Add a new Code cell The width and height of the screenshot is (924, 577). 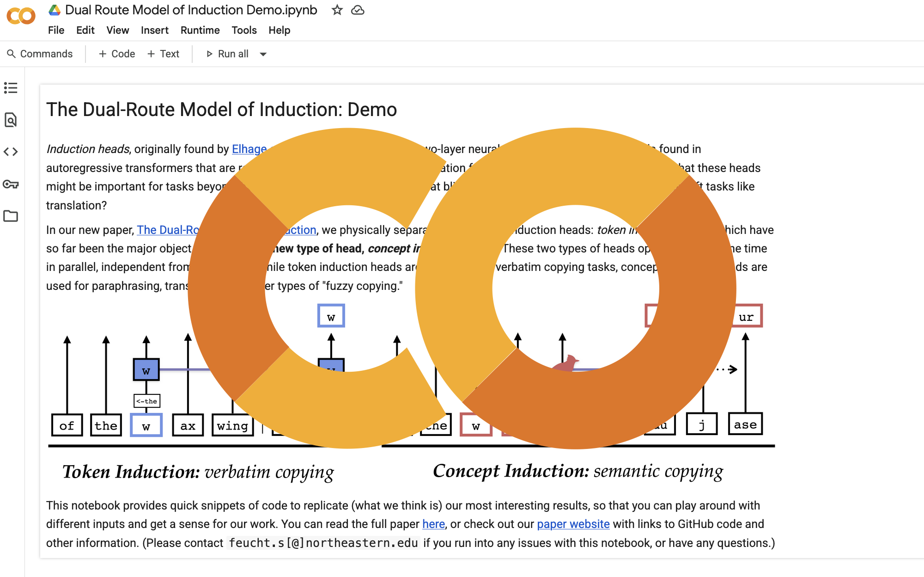click(x=117, y=54)
